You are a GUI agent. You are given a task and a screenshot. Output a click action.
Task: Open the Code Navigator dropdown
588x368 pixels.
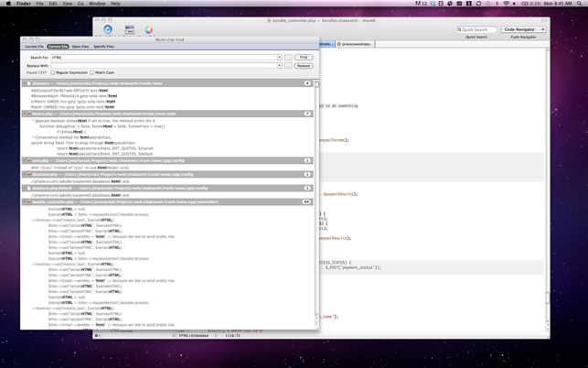pos(524,29)
